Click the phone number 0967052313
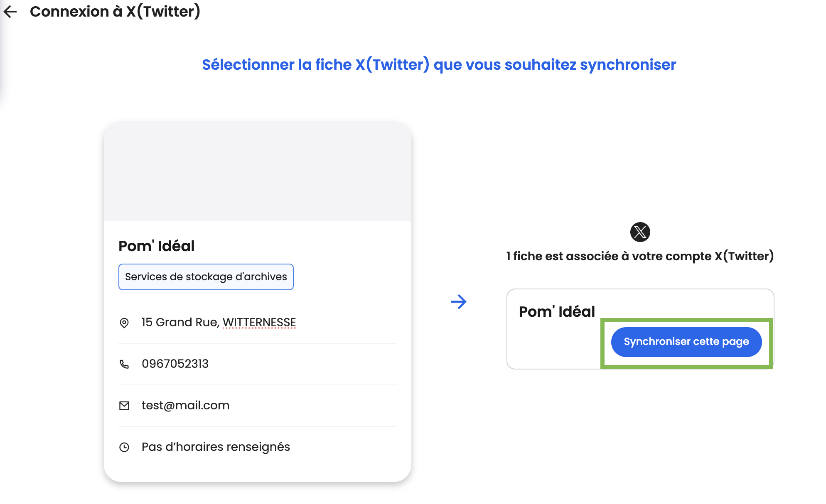826x504 pixels. coord(175,364)
